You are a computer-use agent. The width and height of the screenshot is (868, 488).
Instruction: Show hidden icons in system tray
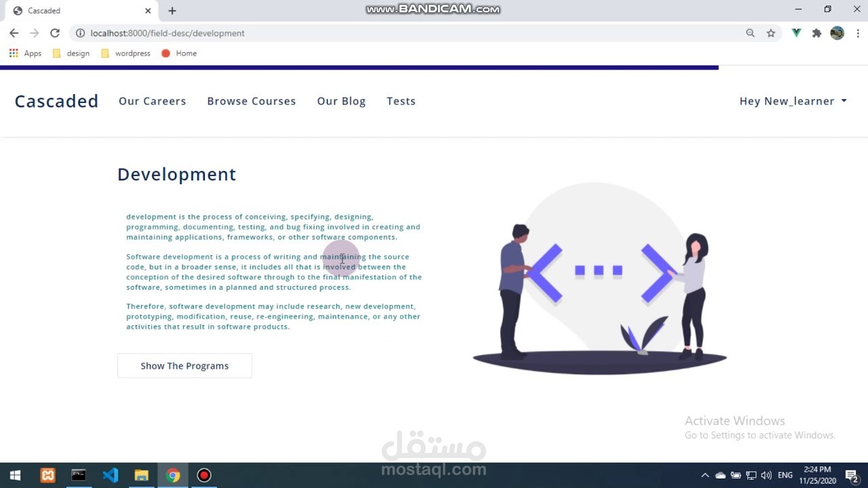[705, 475]
